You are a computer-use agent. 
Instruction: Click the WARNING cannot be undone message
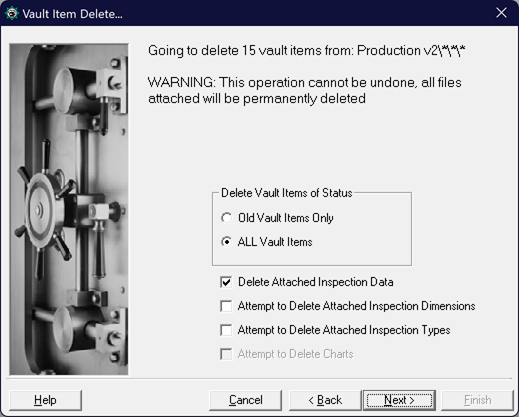(305, 90)
